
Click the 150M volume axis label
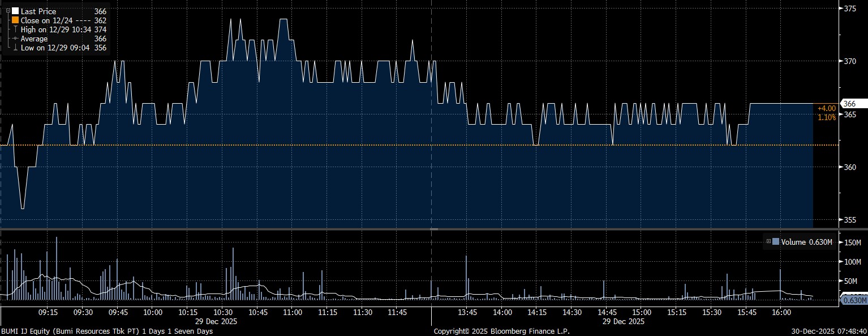852,243
